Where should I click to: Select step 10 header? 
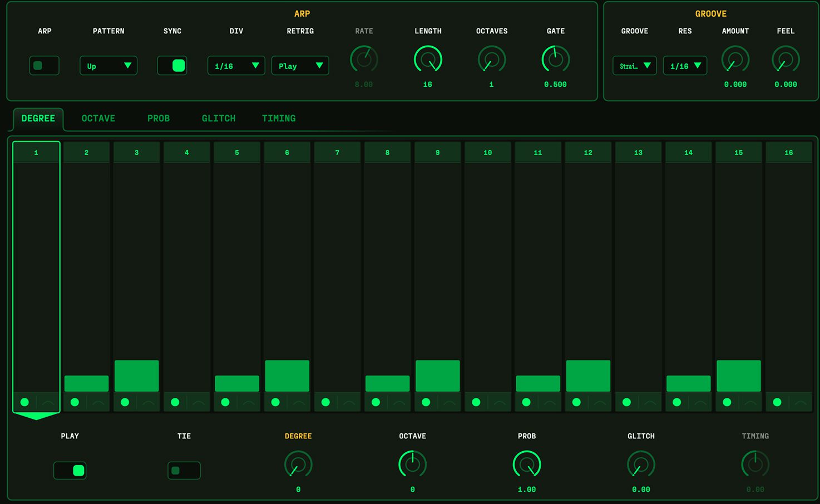[x=488, y=152]
